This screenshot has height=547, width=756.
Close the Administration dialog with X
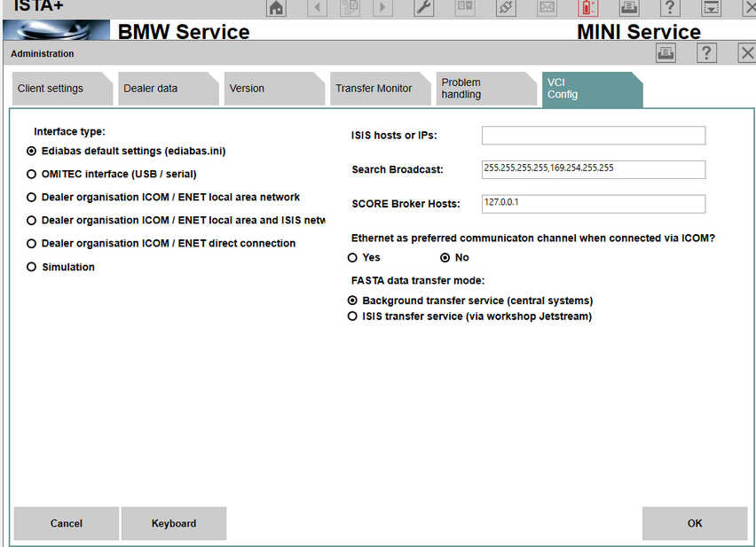[747, 53]
